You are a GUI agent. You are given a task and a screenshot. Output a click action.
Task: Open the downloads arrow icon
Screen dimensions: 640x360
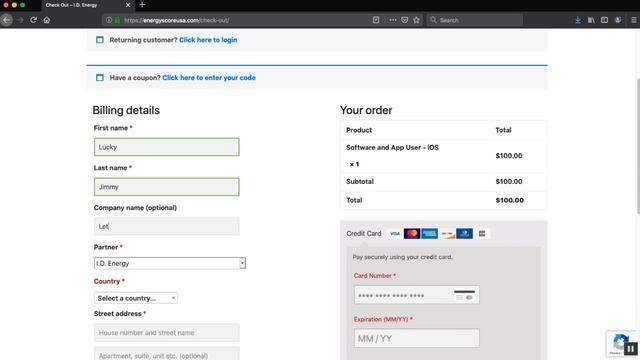578,20
